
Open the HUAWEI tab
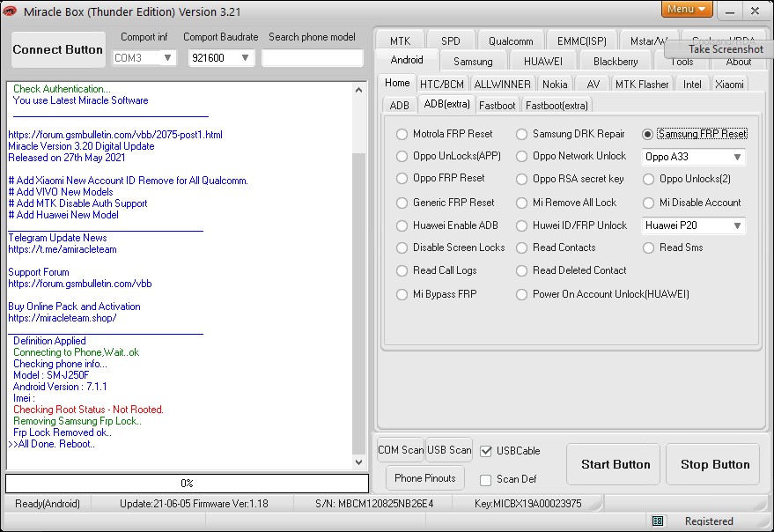click(x=543, y=62)
